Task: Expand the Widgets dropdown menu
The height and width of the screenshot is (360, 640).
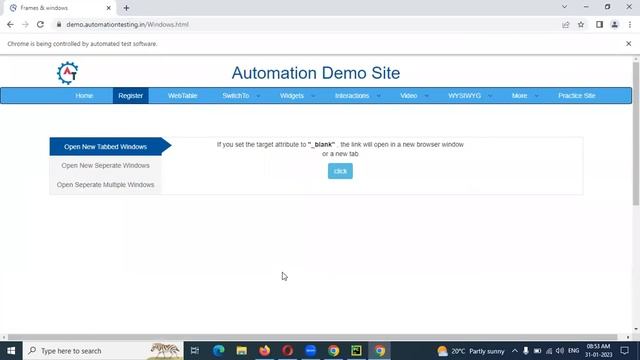Action: point(297,96)
